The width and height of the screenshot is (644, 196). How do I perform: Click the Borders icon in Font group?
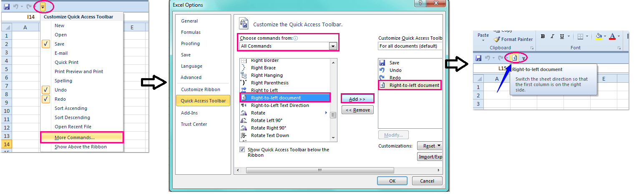(581, 36)
